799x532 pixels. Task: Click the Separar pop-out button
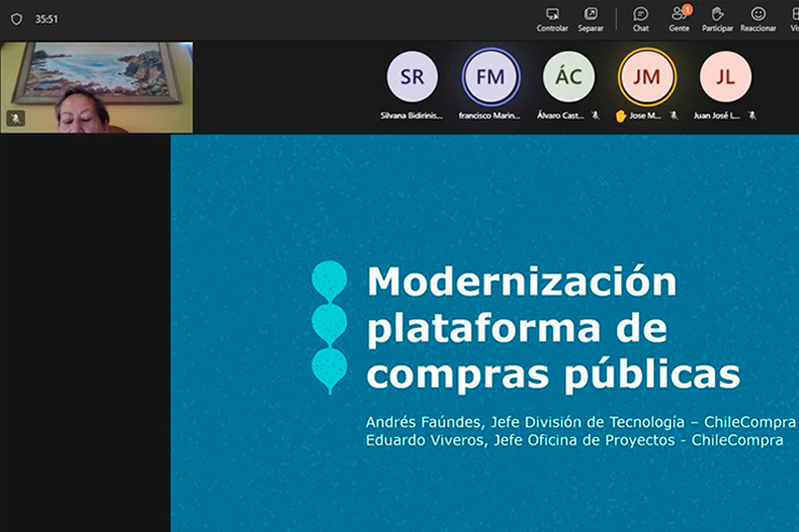click(590, 19)
